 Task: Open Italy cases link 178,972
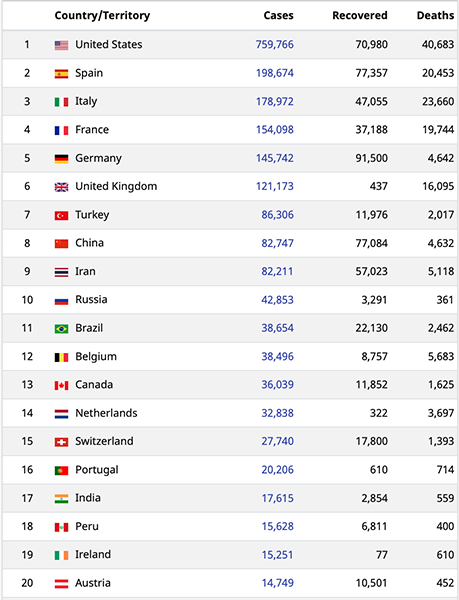[x=275, y=101]
